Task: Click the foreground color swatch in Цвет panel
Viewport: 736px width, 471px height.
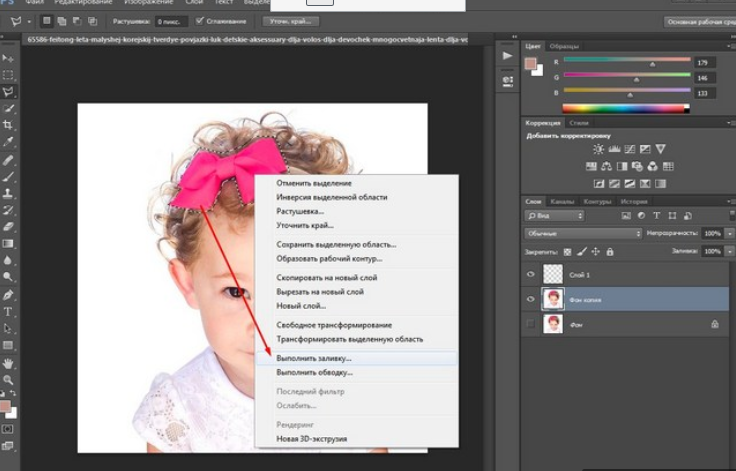Action: (x=532, y=62)
